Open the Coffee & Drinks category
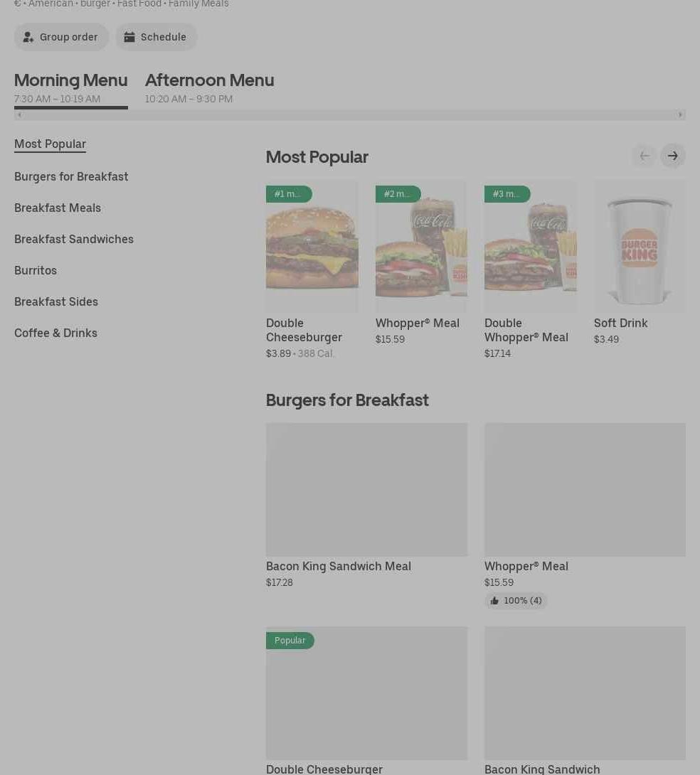 click(x=55, y=333)
